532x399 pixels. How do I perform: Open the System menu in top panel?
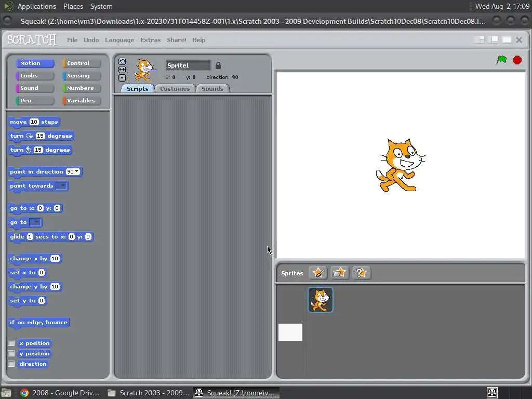point(101,6)
